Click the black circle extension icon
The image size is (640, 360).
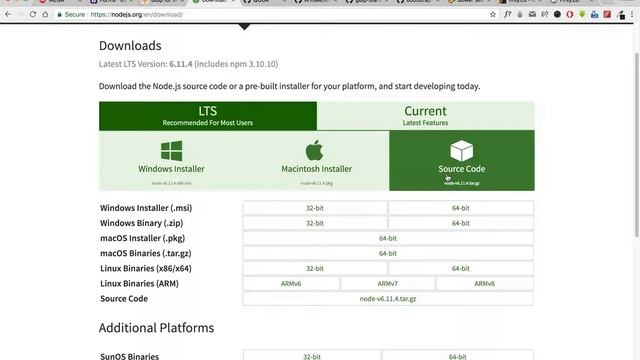point(557,14)
